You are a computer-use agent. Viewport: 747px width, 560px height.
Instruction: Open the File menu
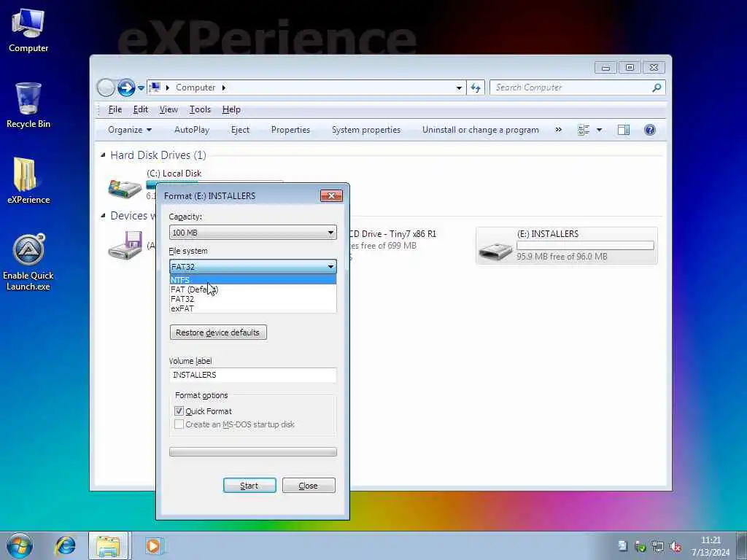(x=115, y=109)
